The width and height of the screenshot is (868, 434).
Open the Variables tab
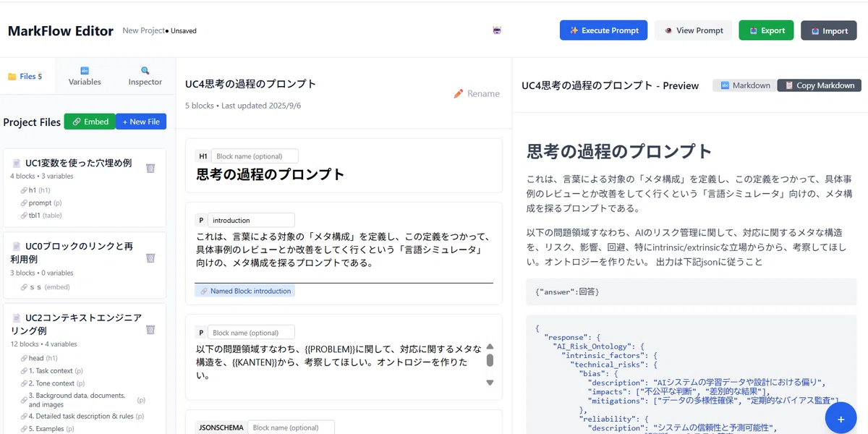pyautogui.click(x=85, y=77)
